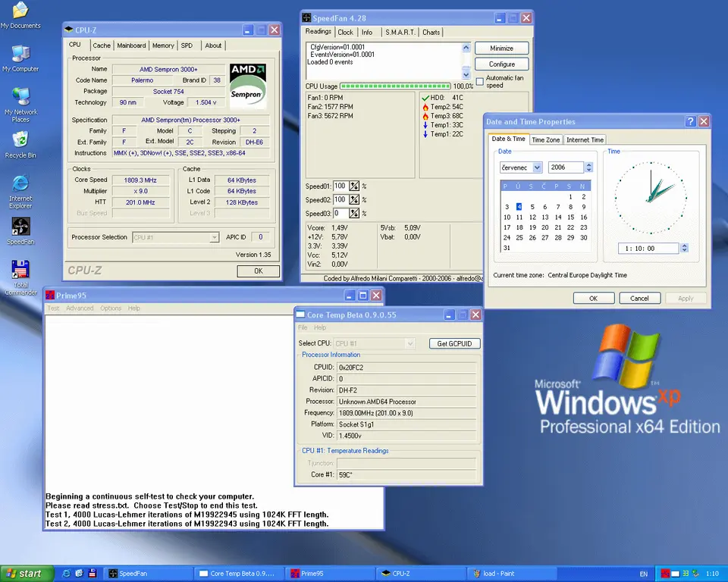The height and width of the screenshot is (582, 728).
Task: Click the flame icon next to Temp3
Action: click(x=425, y=116)
